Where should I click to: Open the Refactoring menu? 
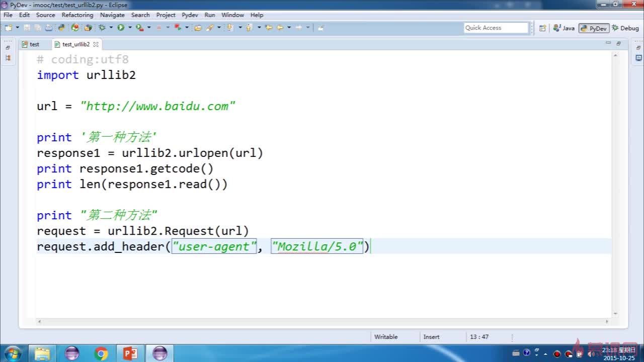tap(77, 15)
